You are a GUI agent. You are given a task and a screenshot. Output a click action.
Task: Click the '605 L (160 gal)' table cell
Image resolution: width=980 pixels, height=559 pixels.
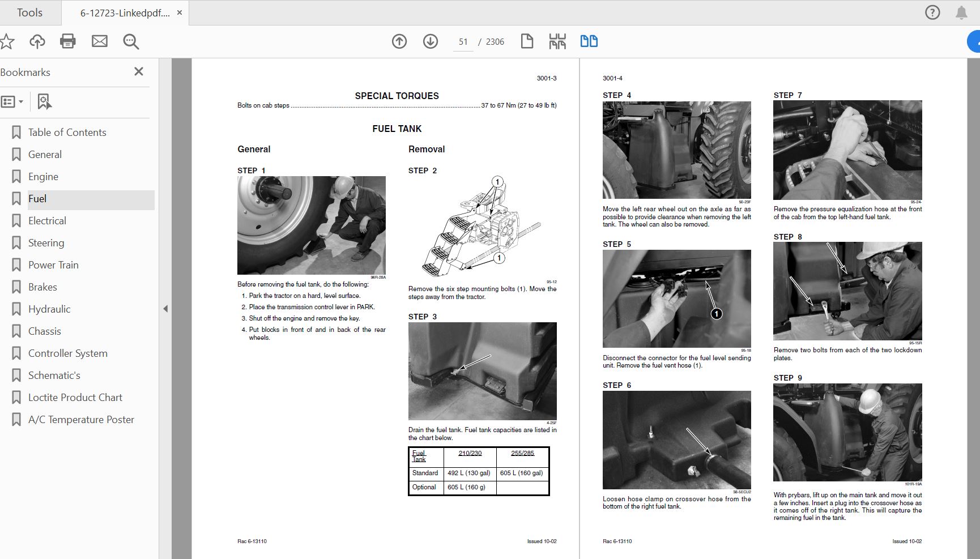(522, 473)
